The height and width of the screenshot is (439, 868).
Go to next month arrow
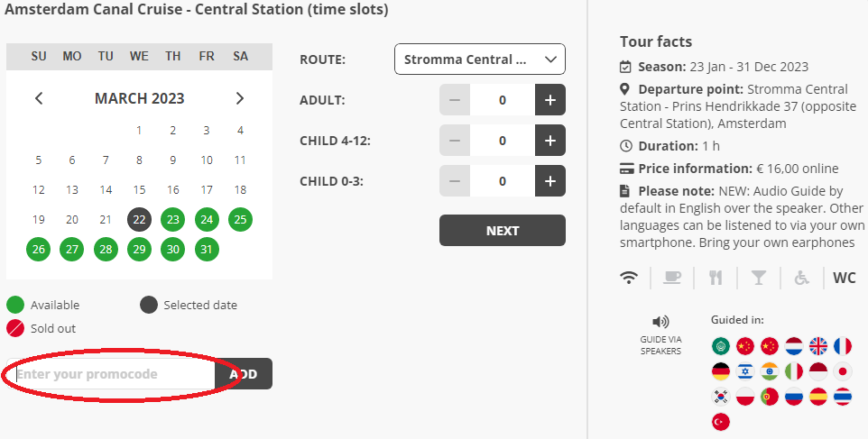240,98
